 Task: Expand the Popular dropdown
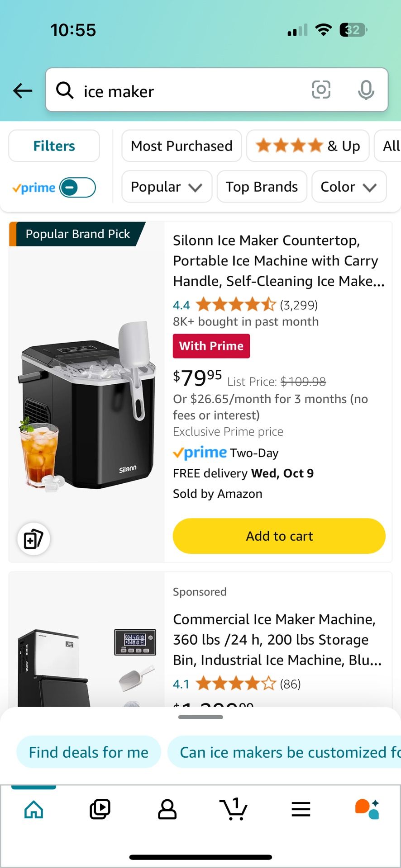pyautogui.click(x=167, y=187)
